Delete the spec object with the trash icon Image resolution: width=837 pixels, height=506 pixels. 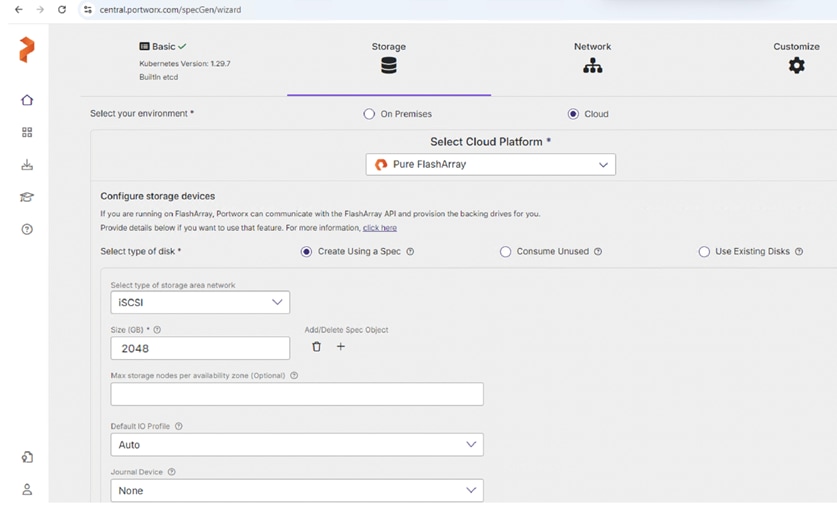coord(317,346)
